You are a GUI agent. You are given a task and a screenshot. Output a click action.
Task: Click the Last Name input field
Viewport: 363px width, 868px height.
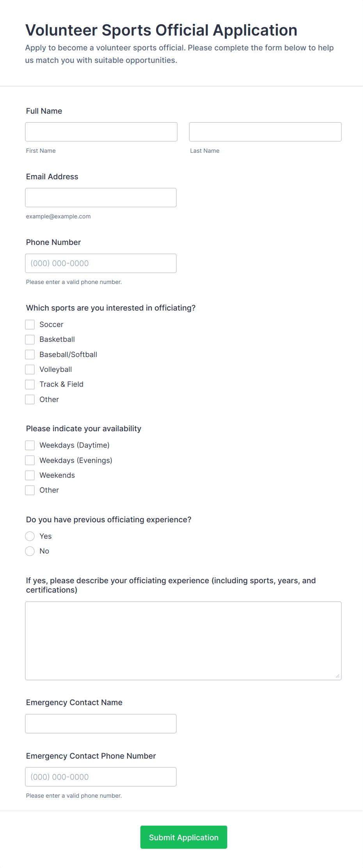[265, 132]
